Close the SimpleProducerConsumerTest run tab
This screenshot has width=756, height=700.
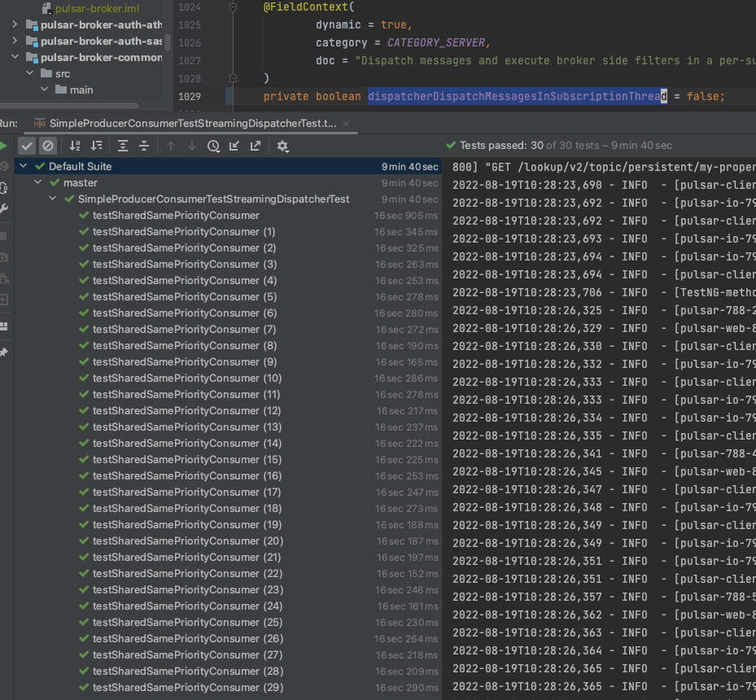[x=346, y=124]
